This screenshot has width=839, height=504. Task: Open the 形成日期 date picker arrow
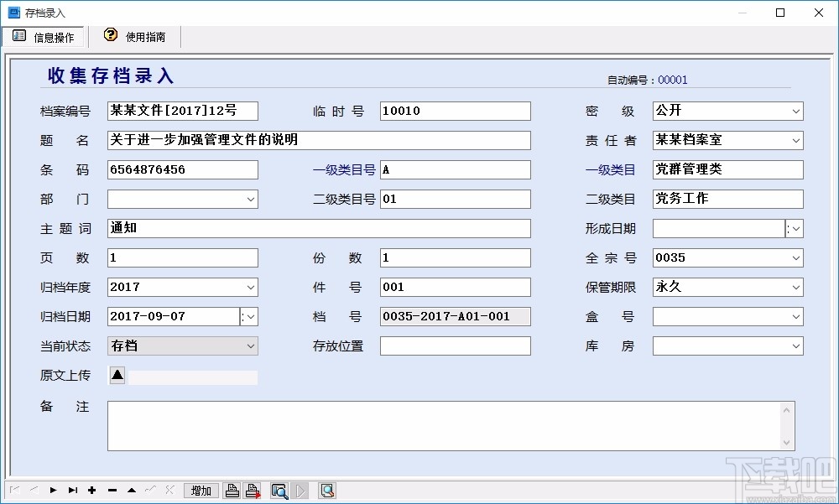point(795,229)
